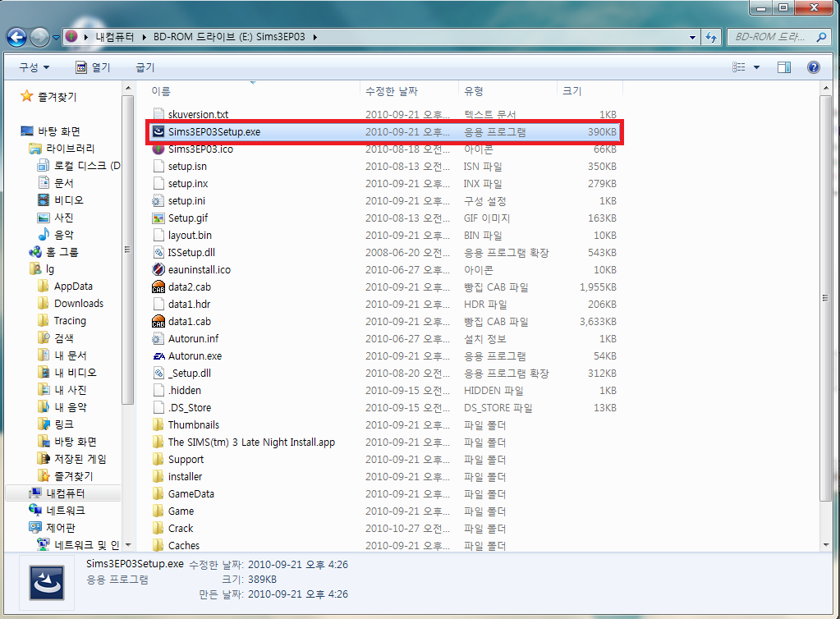Click the Thumbnails folder icon
Image resolution: width=840 pixels, height=619 pixels.
[158, 424]
